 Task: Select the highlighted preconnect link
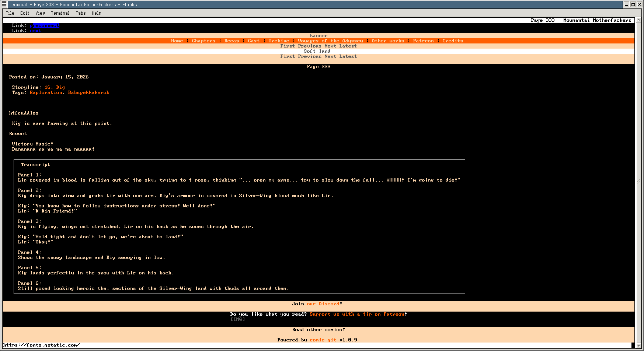pyautogui.click(x=45, y=25)
